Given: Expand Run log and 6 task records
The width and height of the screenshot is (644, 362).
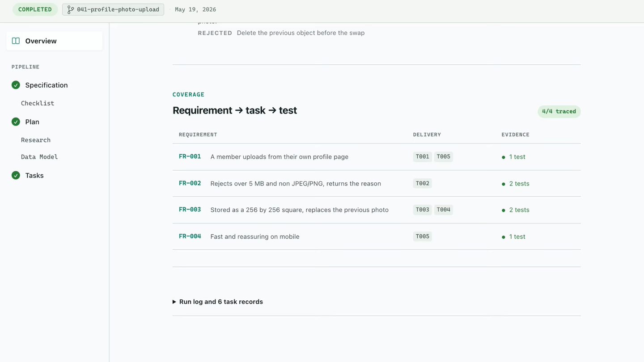Looking at the screenshot, I should (218, 302).
